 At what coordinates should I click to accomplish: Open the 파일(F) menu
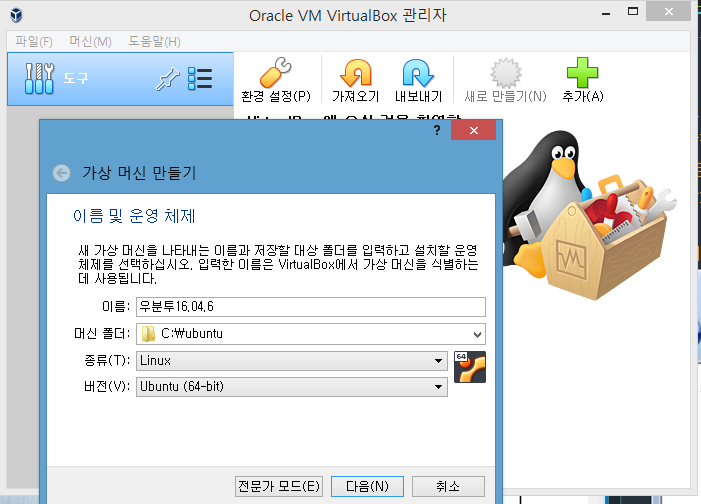tap(34, 42)
